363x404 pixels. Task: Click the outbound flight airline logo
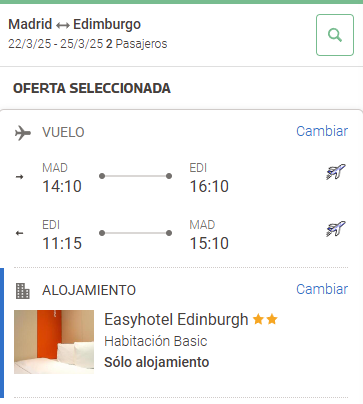336,172
